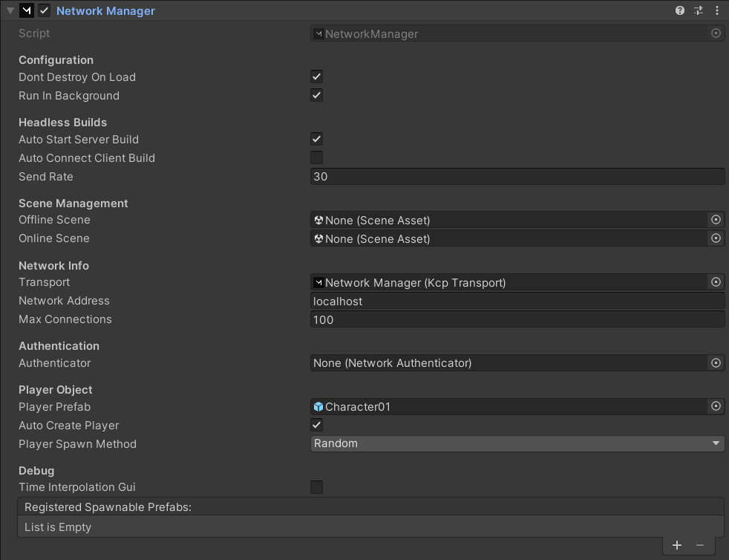The width and height of the screenshot is (729, 560).
Task: Open object picker for Authenticator field
Action: (716, 363)
